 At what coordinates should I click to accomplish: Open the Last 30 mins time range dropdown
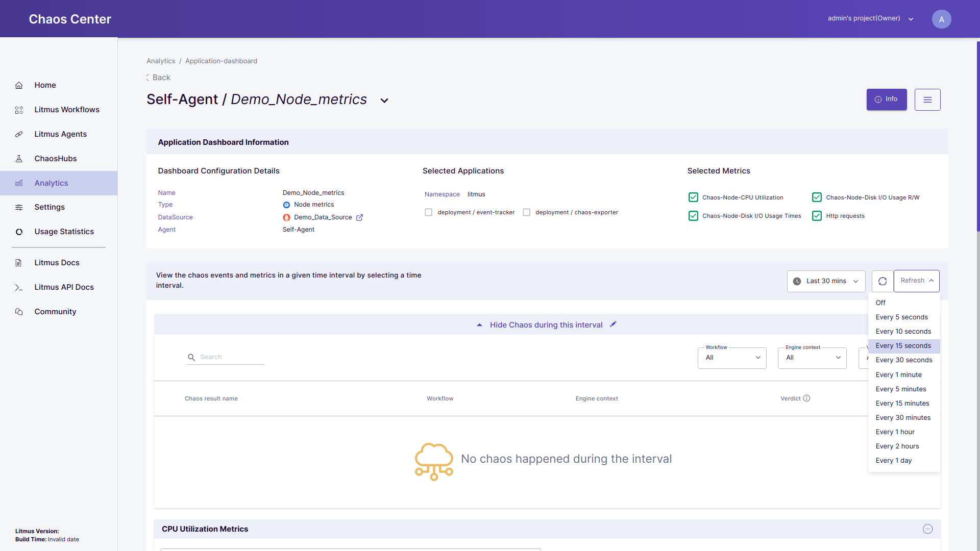826,281
